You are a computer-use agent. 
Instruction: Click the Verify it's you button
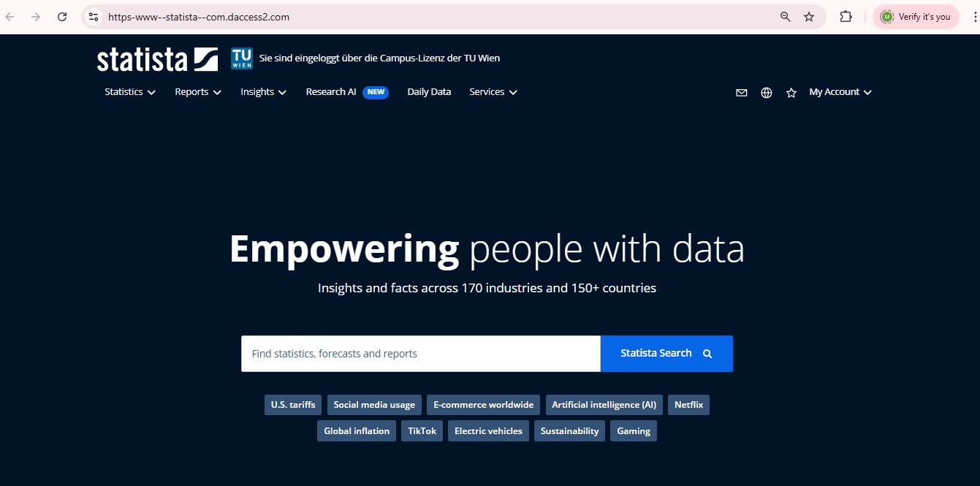coord(916,17)
